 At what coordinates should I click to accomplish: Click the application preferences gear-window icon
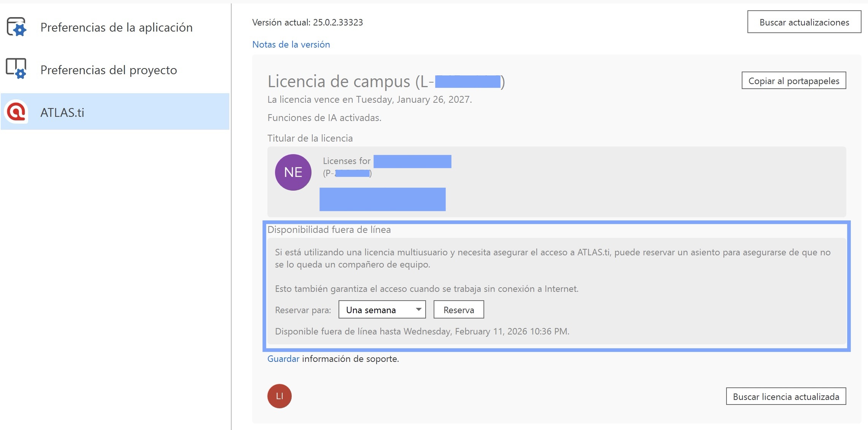[16, 27]
